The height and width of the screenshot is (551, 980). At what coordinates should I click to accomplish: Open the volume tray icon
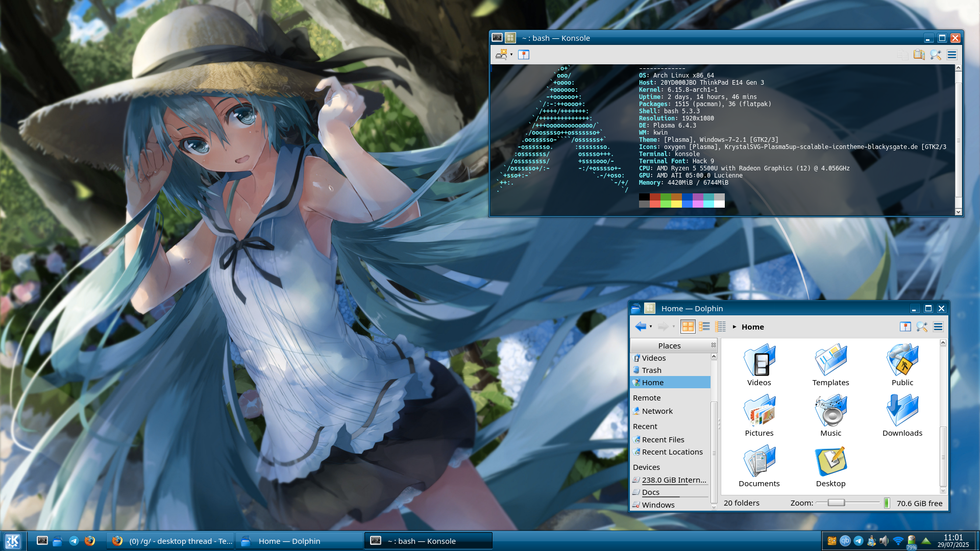click(x=884, y=541)
